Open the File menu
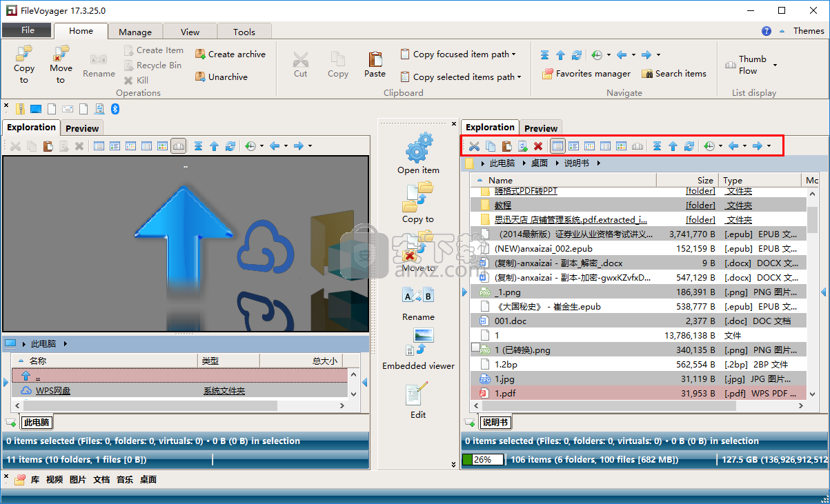 [x=27, y=30]
